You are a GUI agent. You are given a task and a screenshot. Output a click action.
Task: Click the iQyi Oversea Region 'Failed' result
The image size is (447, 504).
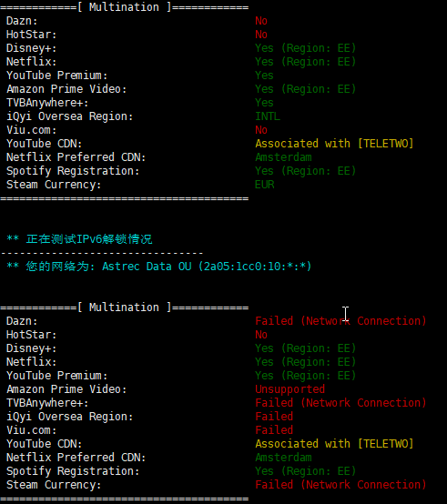(x=274, y=417)
